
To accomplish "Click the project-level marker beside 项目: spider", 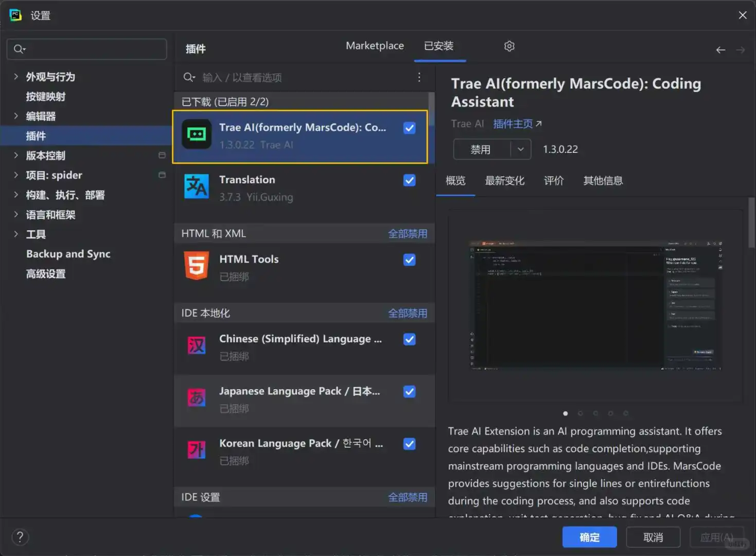I will (x=162, y=175).
